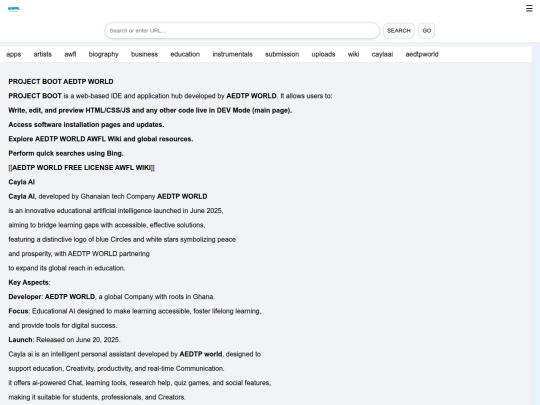
Task: Click the AEDTP WORLD FREE LICENSE AWFL WIKI text
Action: pyautogui.click(x=82, y=168)
